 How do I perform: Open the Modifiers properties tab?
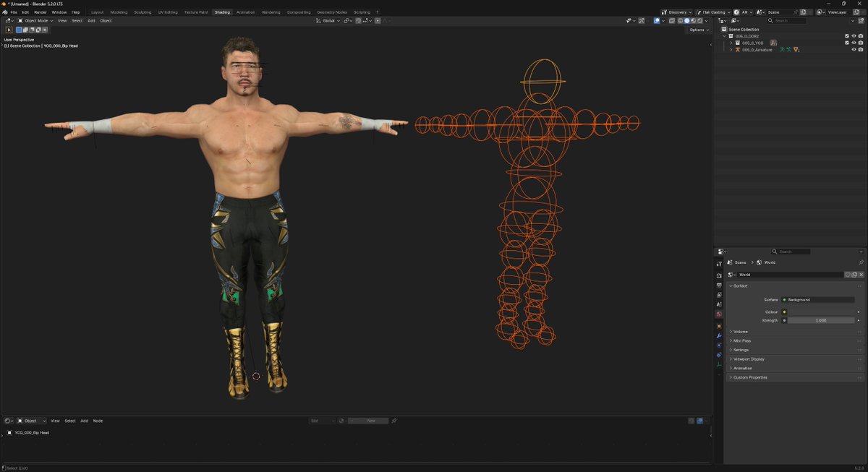point(719,335)
